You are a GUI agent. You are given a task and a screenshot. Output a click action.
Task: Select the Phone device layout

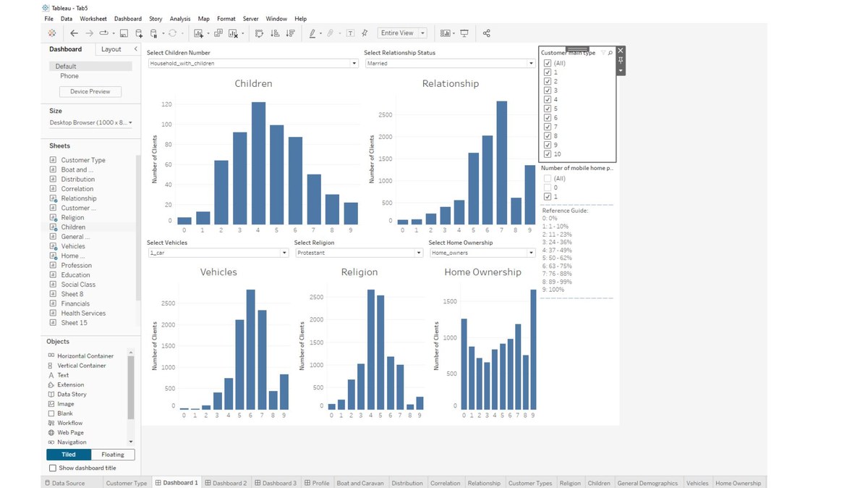coord(69,76)
